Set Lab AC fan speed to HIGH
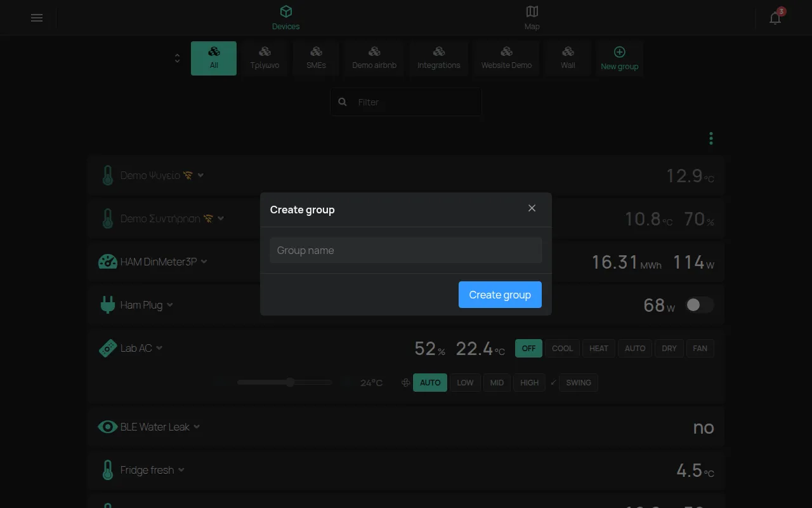The height and width of the screenshot is (508, 812). (x=529, y=383)
